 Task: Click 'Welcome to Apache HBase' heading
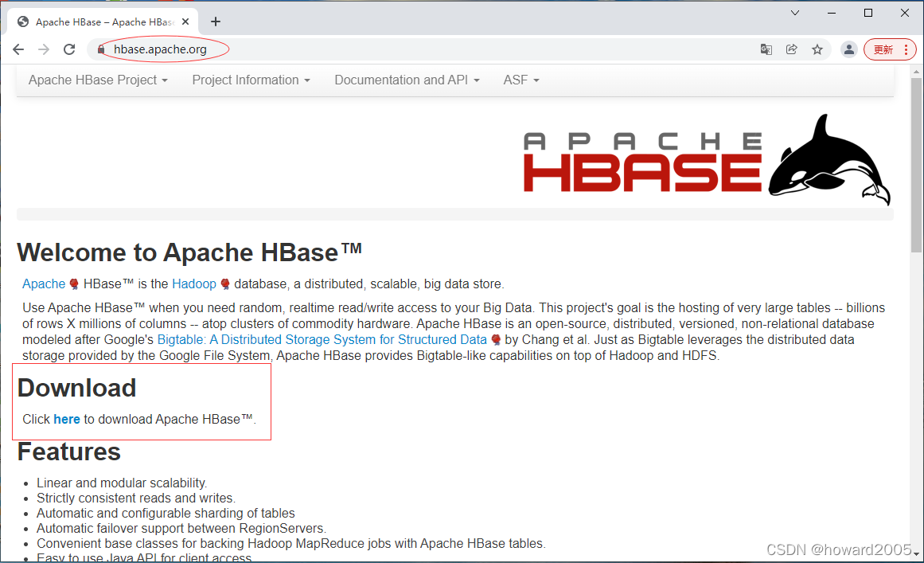tap(189, 253)
